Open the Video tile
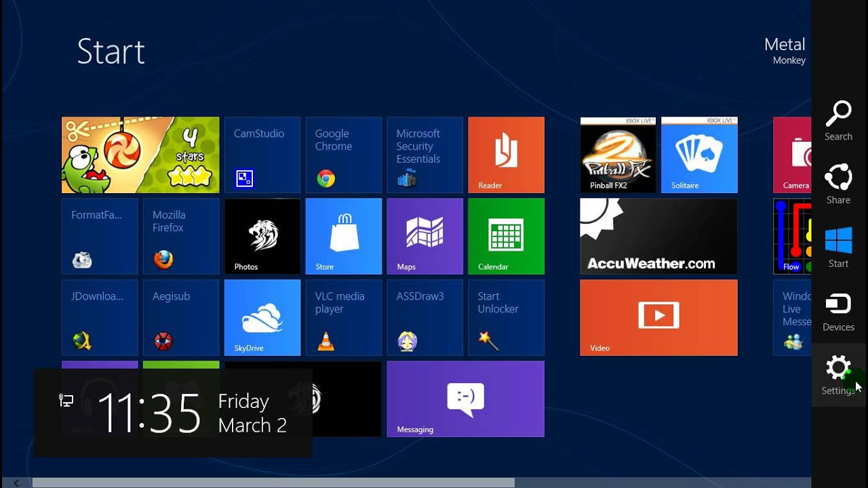868x488 pixels. 658,318
